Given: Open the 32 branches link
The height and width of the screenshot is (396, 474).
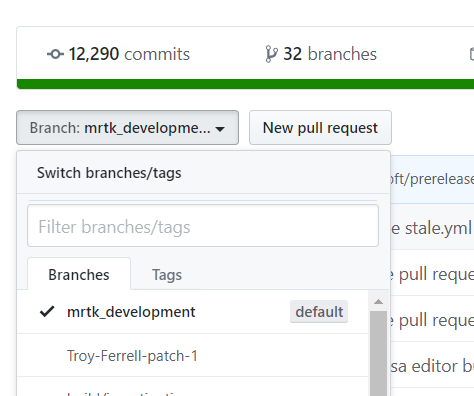Looking at the screenshot, I should tap(321, 54).
